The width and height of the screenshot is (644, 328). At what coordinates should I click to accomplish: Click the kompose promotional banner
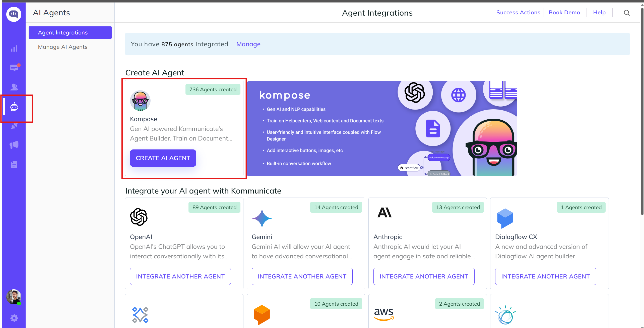click(x=382, y=128)
